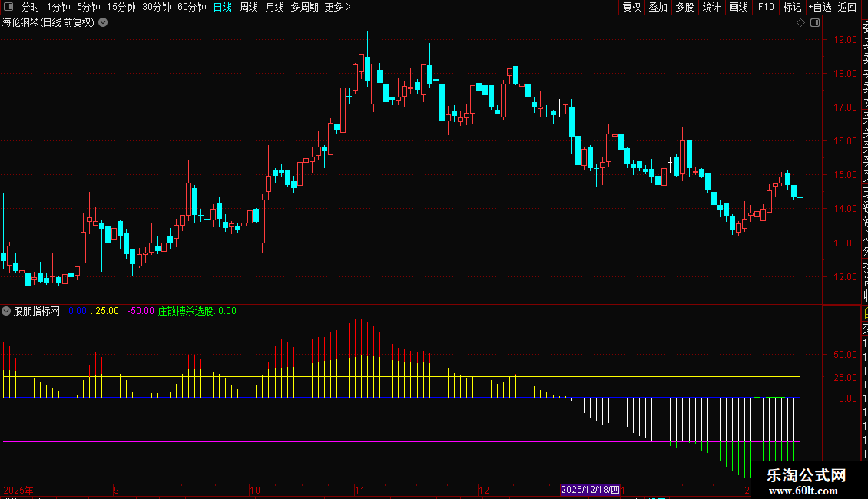Screen dimensions: 868x499
Task: Click the 19.00 price axis label
Action: (845, 40)
